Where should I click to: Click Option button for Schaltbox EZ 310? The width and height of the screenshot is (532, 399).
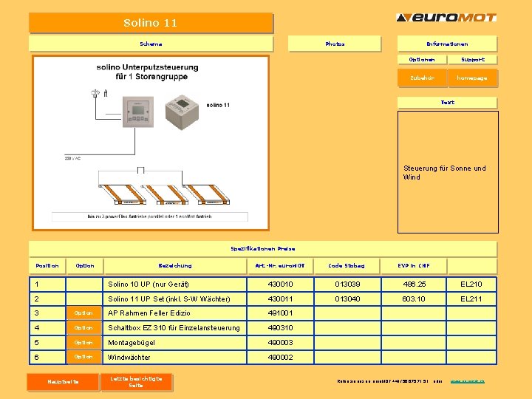click(83, 328)
